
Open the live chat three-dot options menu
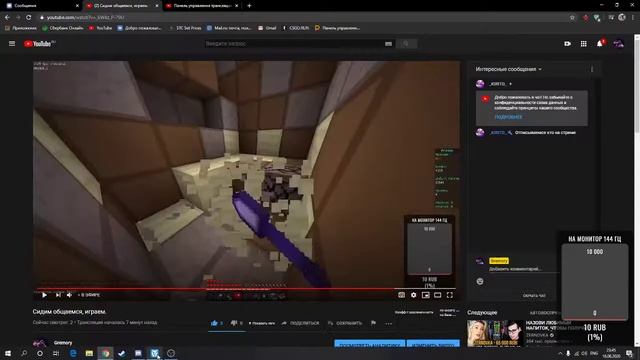(592, 69)
